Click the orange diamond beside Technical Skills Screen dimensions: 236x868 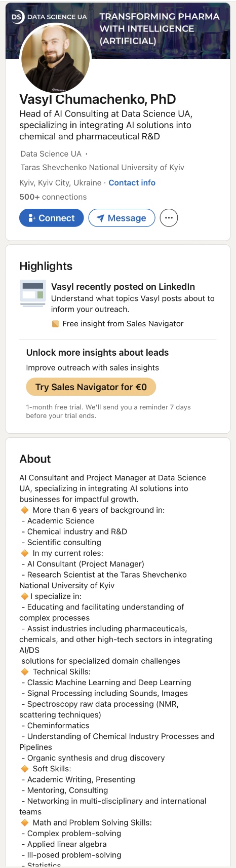(24, 671)
